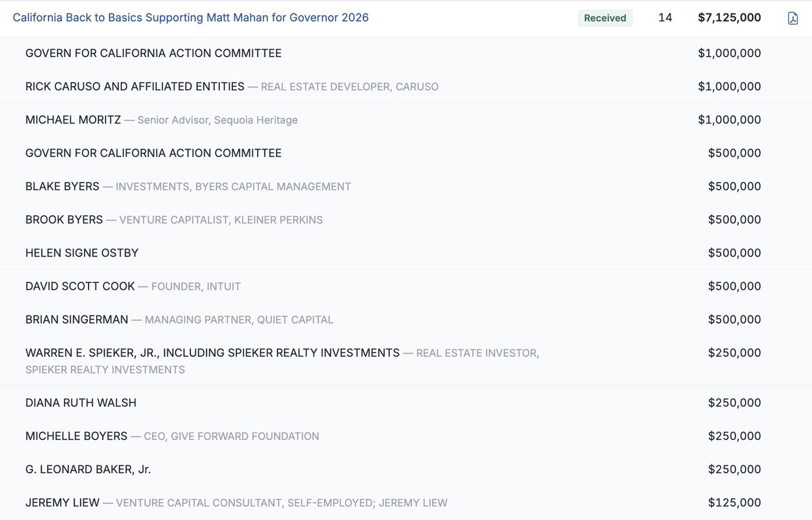The width and height of the screenshot is (812, 520).
Task: Select the DIANA RUTH WALSH donor name
Action: pos(81,402)
